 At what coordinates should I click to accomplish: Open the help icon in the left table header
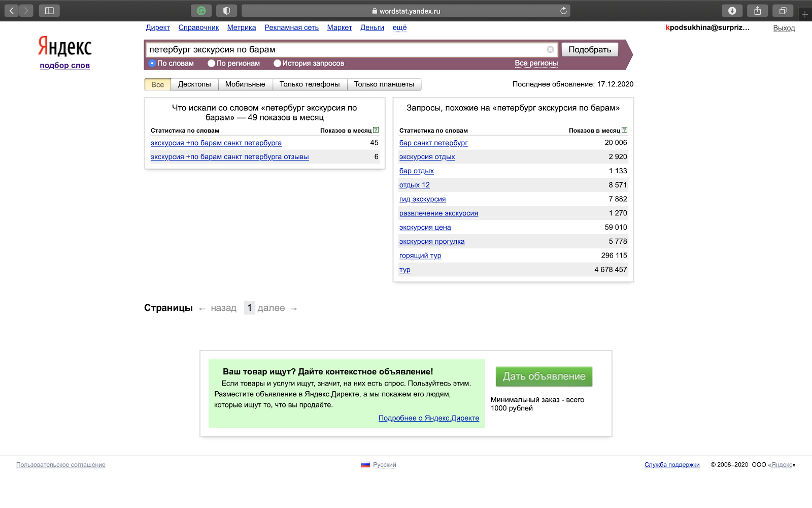click(x=376, y=130)
